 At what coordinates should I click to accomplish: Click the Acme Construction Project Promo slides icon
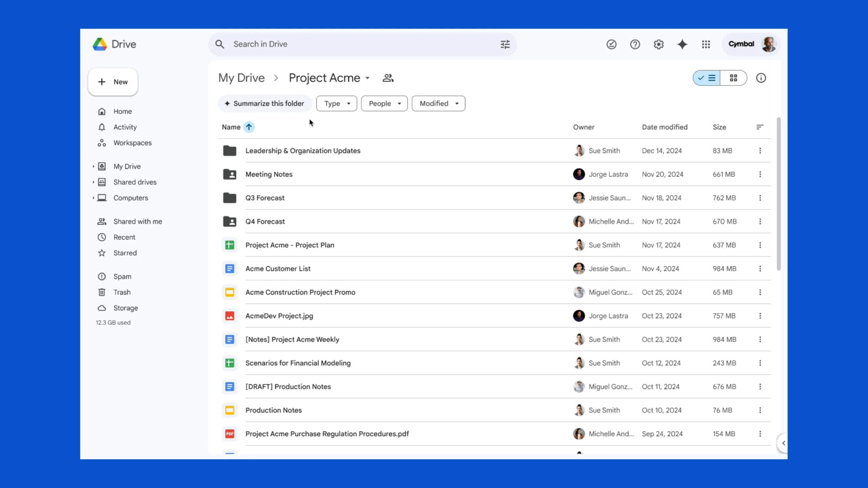point(230,292)
